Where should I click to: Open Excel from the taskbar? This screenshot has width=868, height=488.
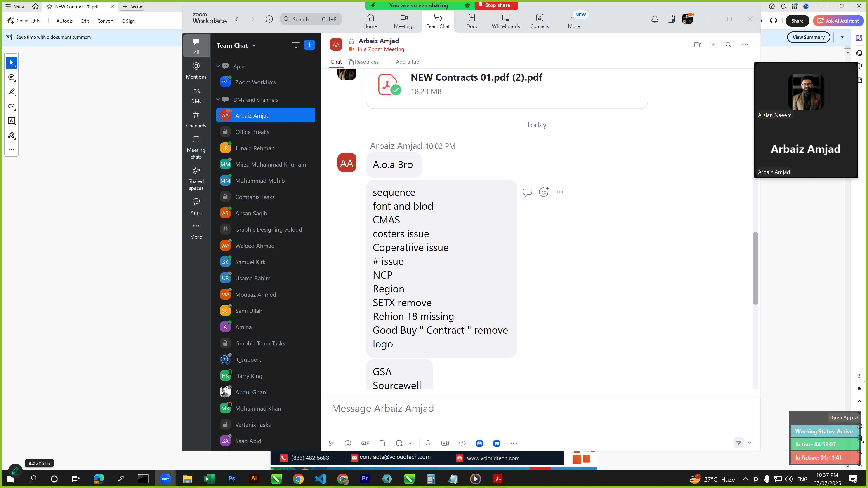209,479
